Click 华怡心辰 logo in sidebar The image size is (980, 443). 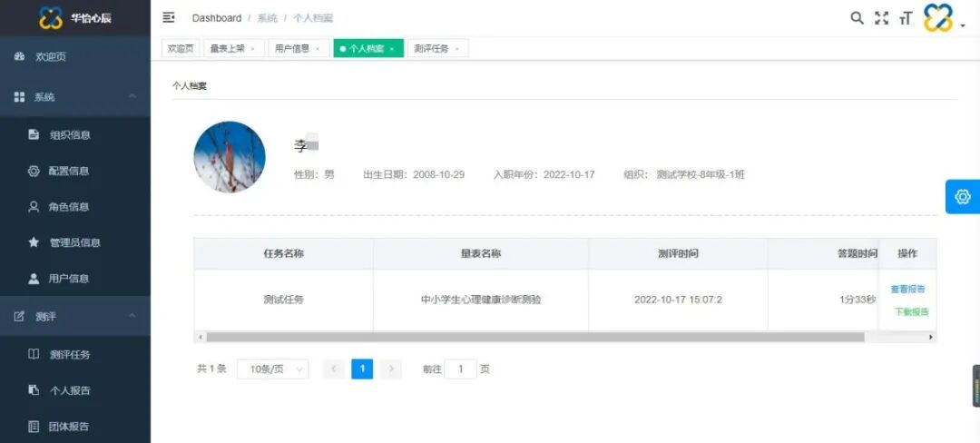click(x=75, y=17)
